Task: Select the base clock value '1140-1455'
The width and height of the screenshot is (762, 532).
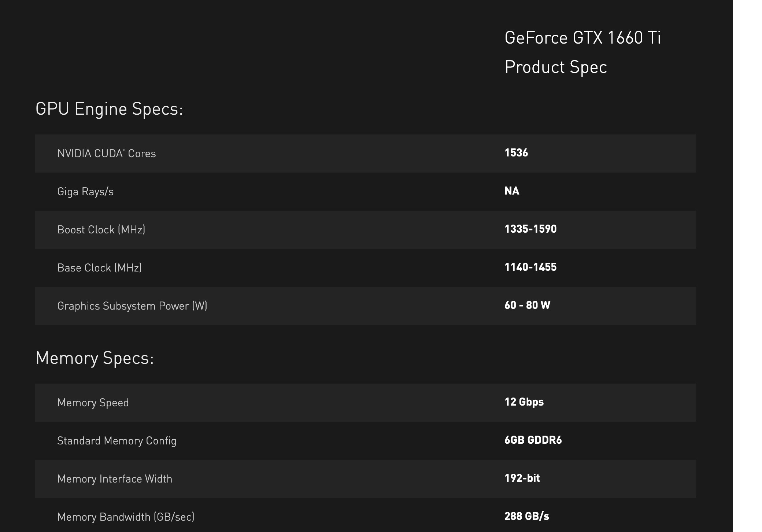Action: 530,267
